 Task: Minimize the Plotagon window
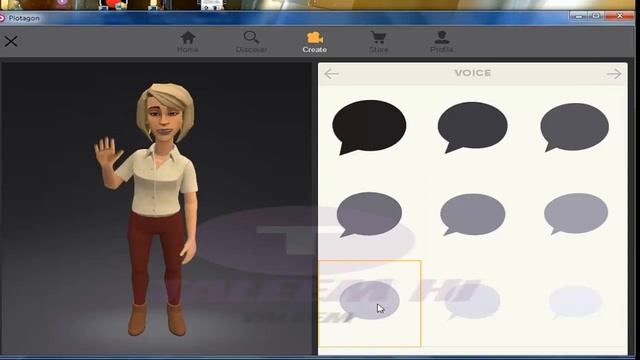578,16
